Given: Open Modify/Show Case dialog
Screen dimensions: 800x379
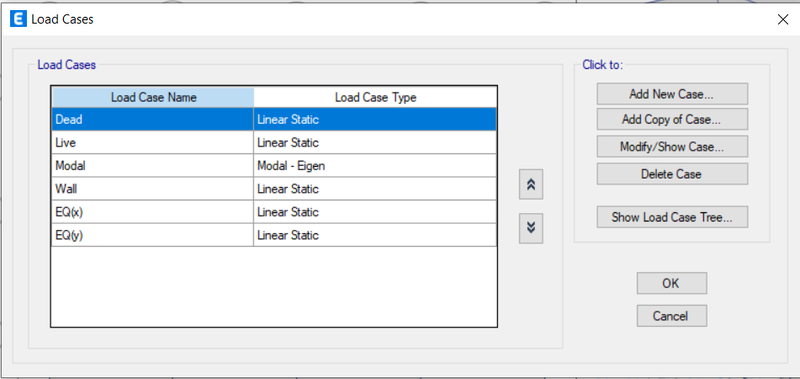Looking at the screenshot, I should click(x=672, y=147).
